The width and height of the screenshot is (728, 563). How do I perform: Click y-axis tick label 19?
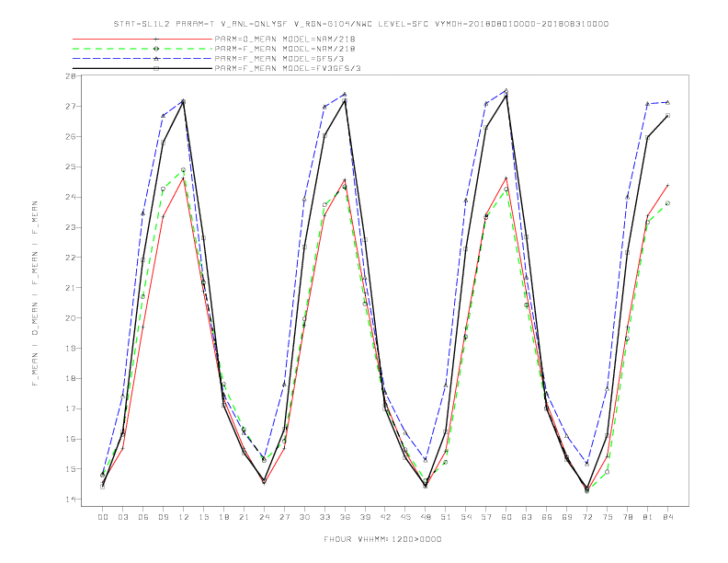point(70,349)
